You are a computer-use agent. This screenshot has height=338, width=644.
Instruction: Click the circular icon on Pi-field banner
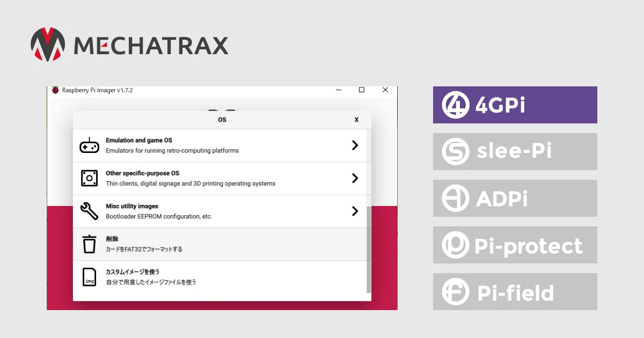tap(455, 292)
